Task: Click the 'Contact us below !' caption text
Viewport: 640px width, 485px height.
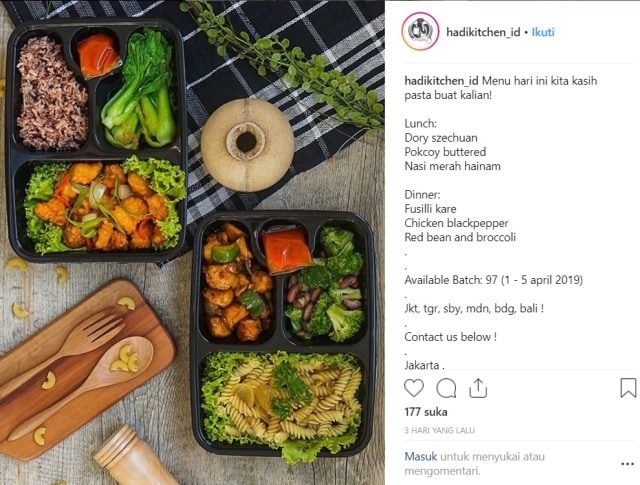Action: point(451,337)
